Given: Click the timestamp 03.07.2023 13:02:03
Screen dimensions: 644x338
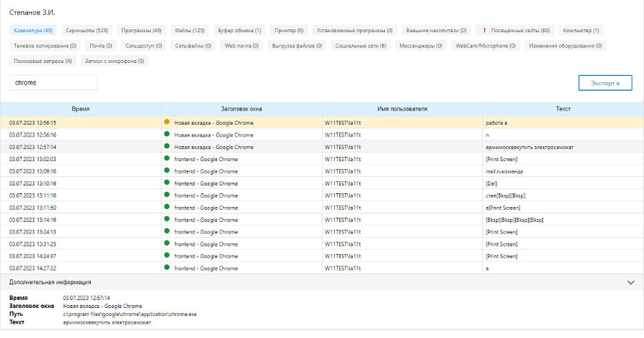Looking at the screenshot, I should 33,159.
